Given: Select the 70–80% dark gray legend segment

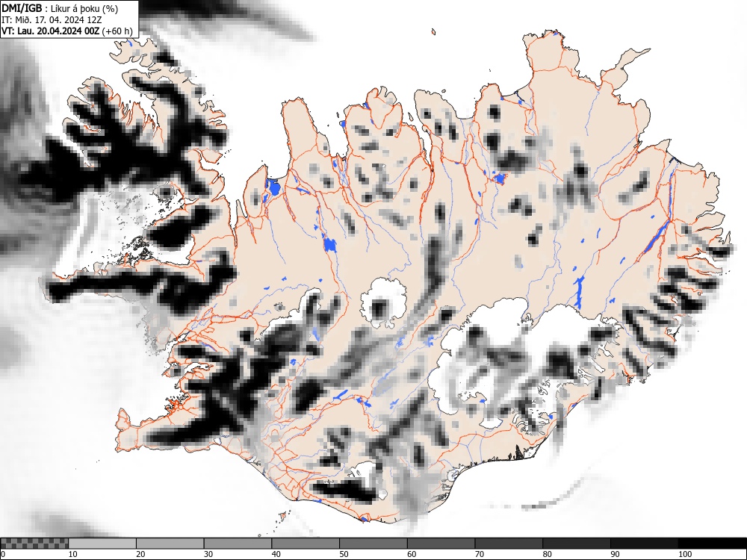Looking at the screenshot, I should [508, 544].
